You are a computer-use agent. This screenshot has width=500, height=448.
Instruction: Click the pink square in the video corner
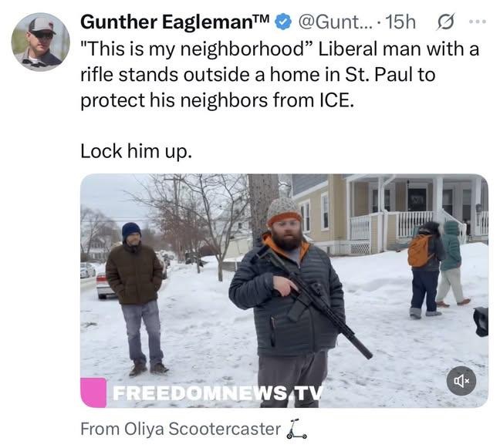click(93, 392)
